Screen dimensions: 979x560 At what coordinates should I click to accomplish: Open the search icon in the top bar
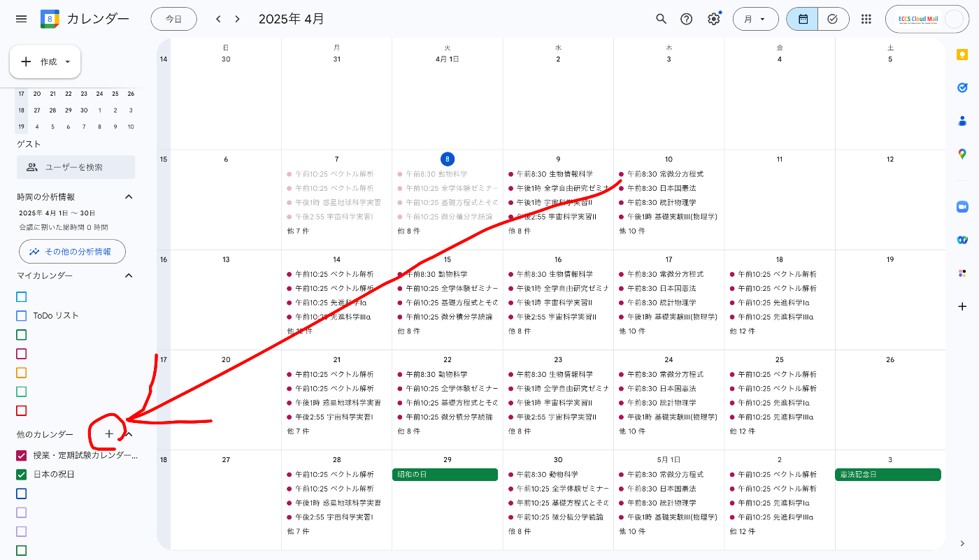pos(661,19)
